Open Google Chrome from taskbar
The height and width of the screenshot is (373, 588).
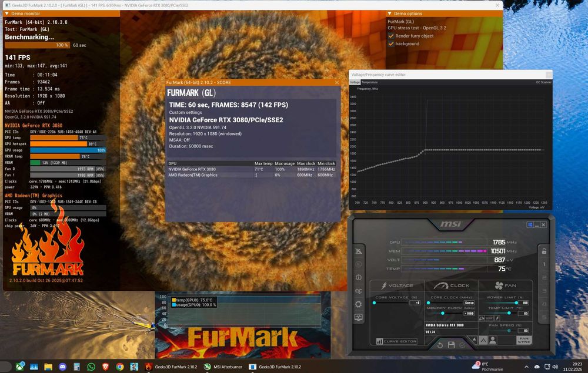tap(119, 367)
